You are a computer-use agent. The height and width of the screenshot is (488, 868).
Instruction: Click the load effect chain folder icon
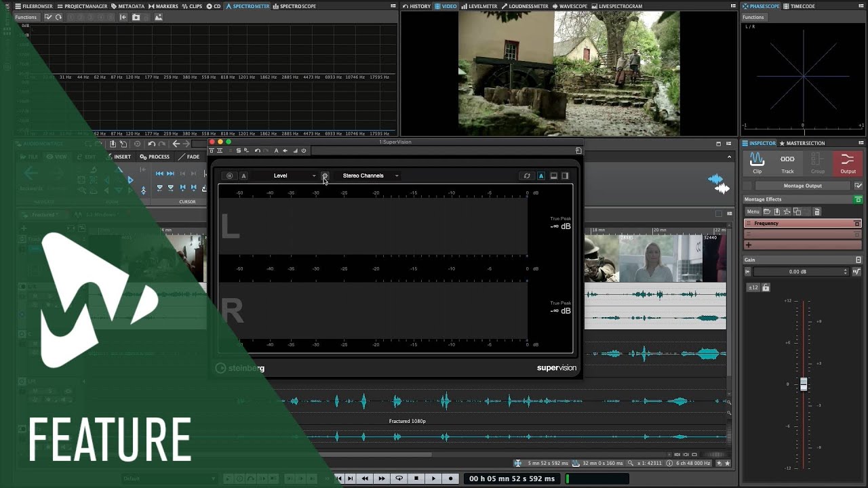767,211
